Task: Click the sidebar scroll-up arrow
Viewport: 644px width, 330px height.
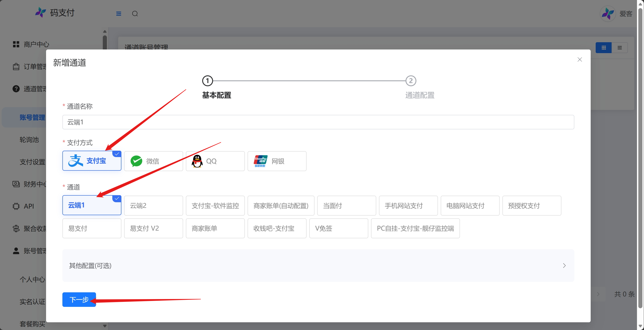Action: tap(105, 32)
